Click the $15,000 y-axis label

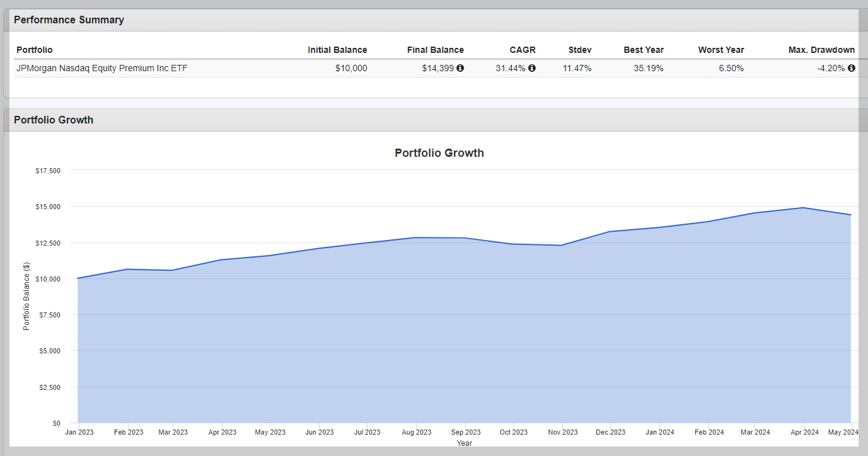point(48,207)
